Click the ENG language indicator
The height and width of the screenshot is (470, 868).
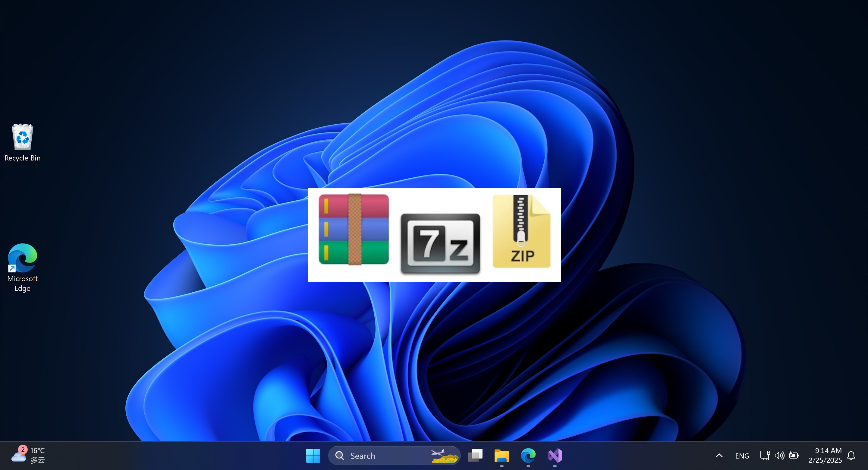click(x=742, y=456)
